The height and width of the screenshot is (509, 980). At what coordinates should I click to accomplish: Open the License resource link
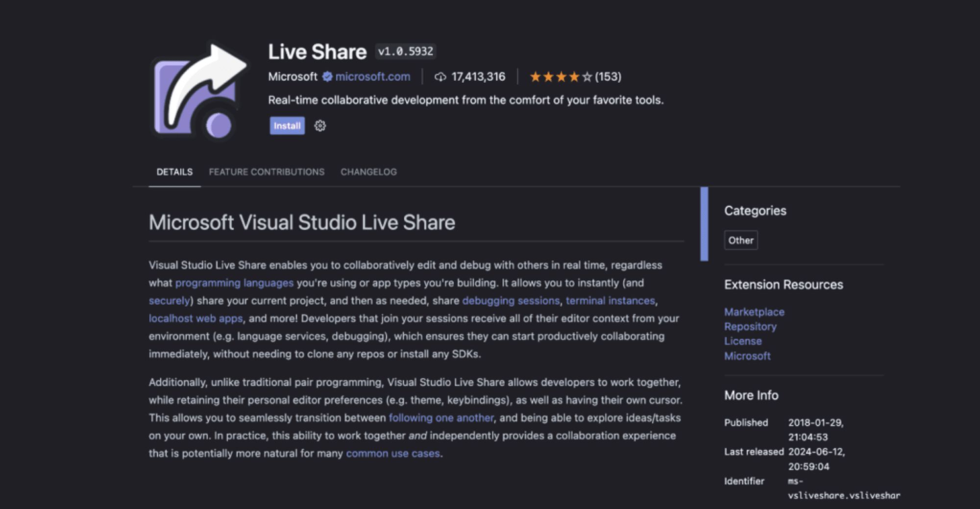coord(743,341)
